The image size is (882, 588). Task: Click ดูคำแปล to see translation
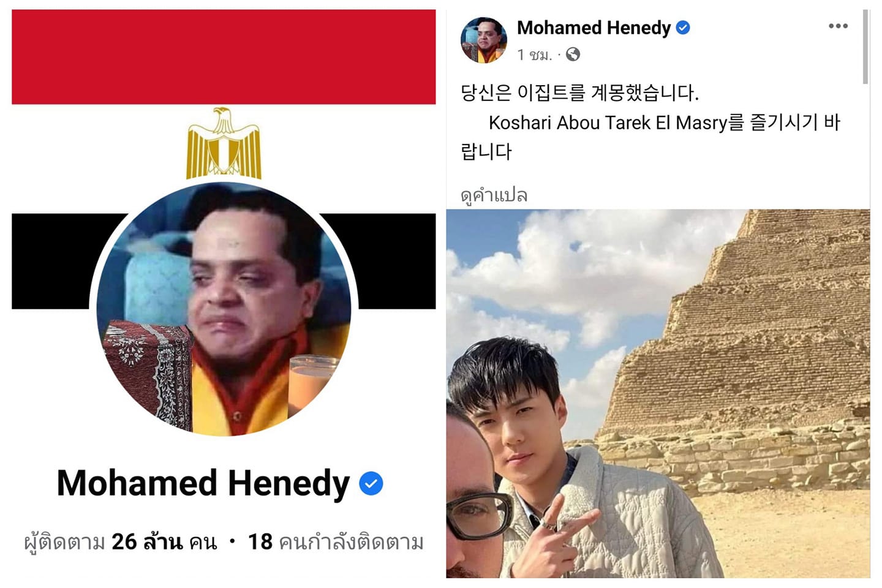point(494,195)
